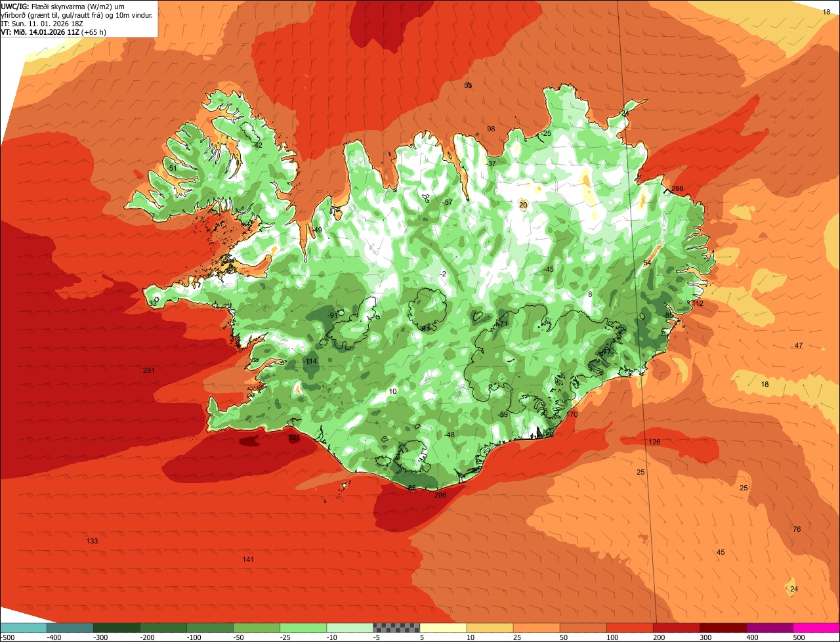Select the value 76 on the map
This screenshot has width=840, height=642.
pyautogui.click(x=797, y=529)
